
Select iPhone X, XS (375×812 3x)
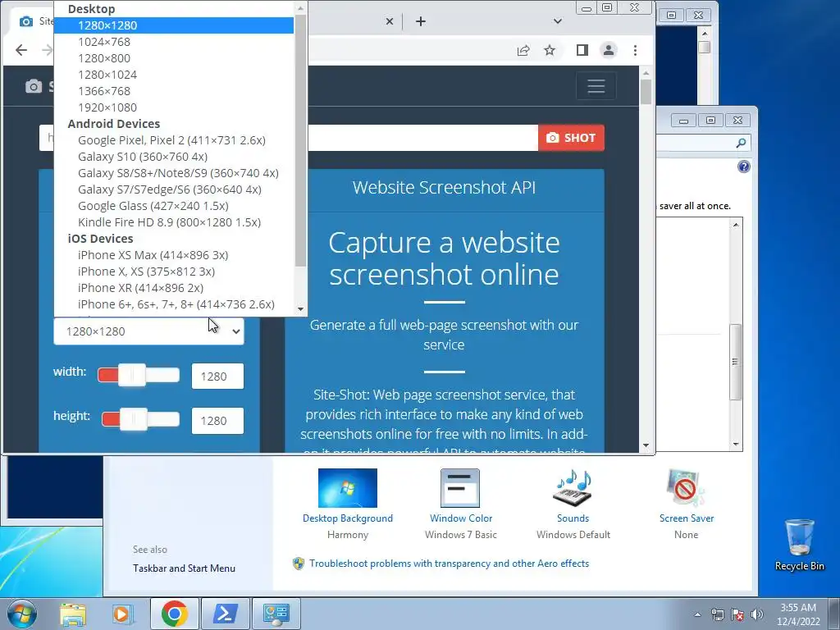tap(174, 272)
